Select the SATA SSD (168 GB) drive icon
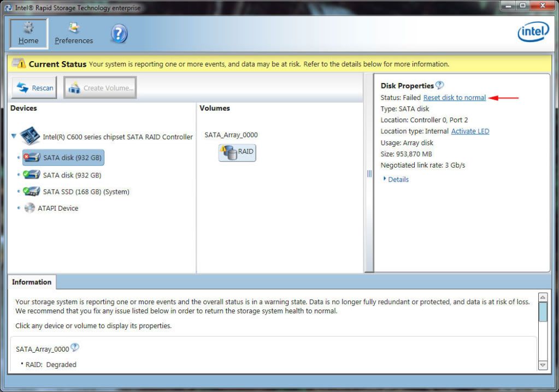559x392 pixels. 31,191
